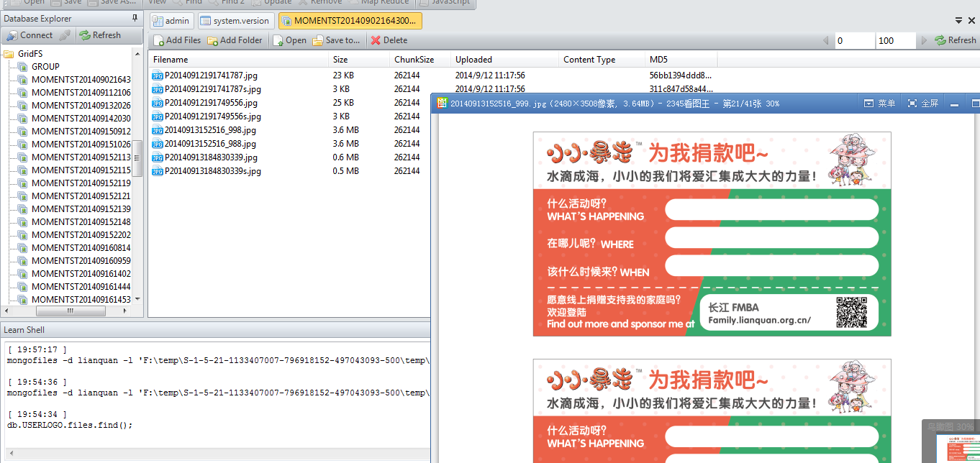The image size is (980, 463).
Task: Open the tab list dropdown arrow
Action: 960,21
